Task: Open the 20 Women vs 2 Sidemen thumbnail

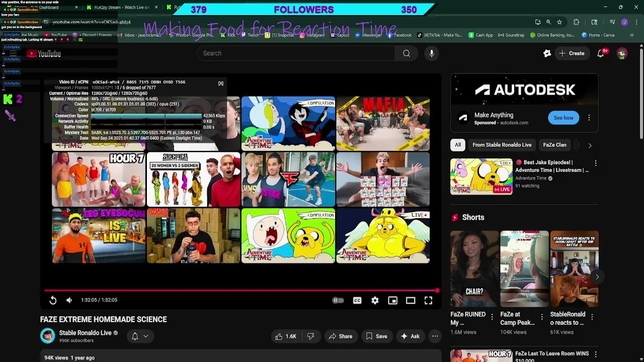Action: (194, 179)
